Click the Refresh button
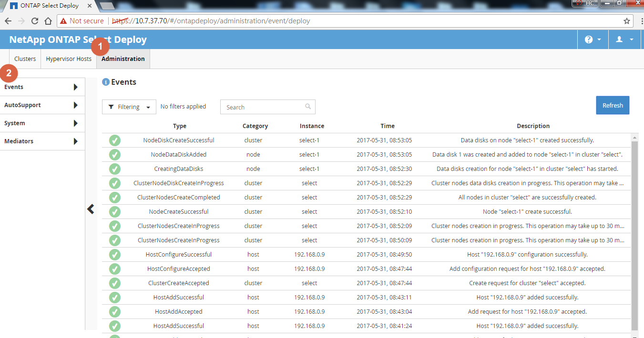The width and height of the screenshot is (644, 338). pyautogui.click(x=613, y=106)
